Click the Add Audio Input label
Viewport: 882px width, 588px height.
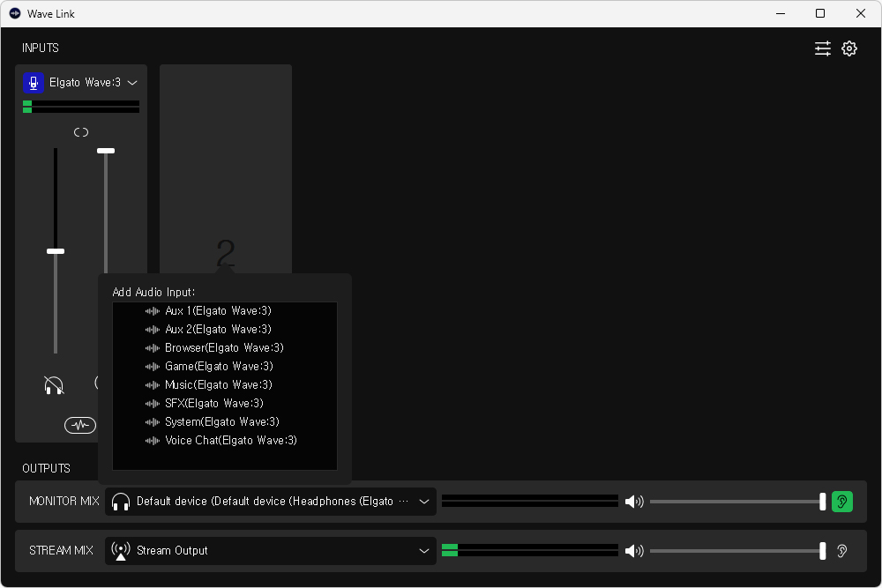click(153, 293)
